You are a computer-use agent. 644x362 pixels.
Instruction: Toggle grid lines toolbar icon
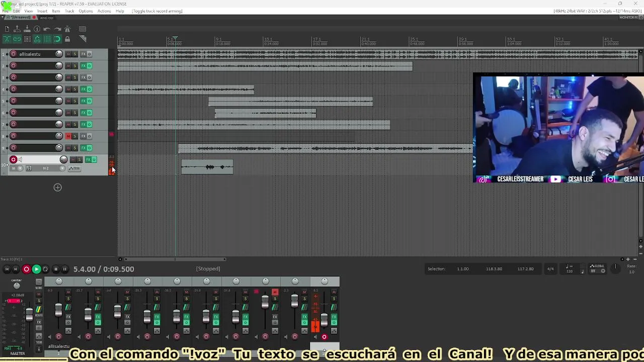point(47,39)
